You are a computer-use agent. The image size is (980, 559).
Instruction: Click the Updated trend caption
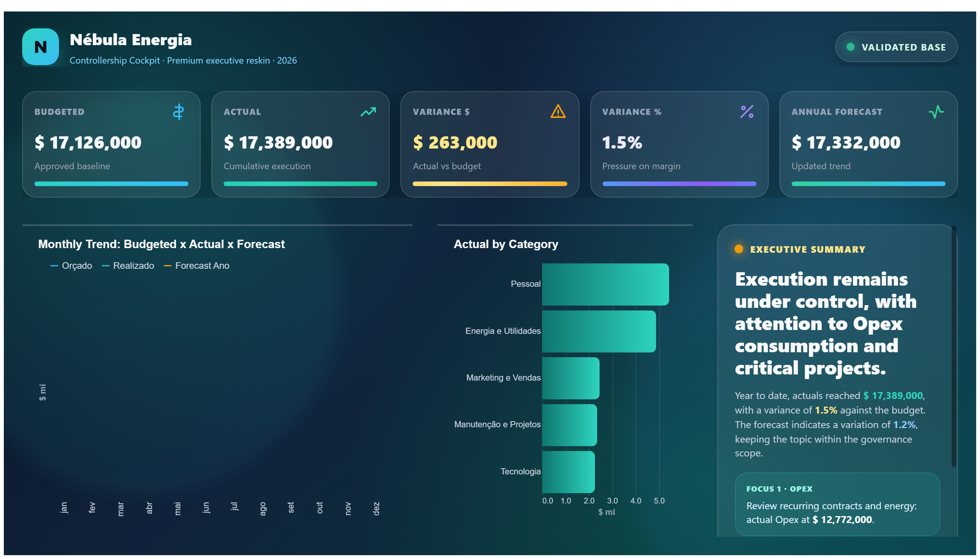(821, 166)
